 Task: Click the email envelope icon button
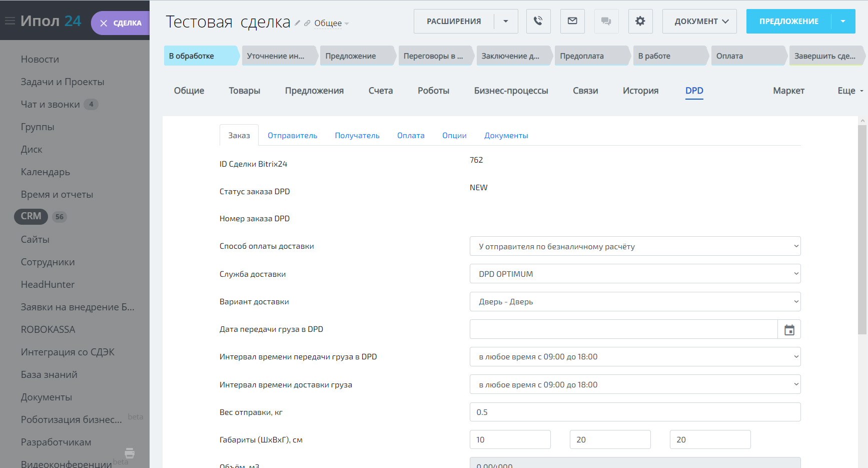tap(572, 21)
